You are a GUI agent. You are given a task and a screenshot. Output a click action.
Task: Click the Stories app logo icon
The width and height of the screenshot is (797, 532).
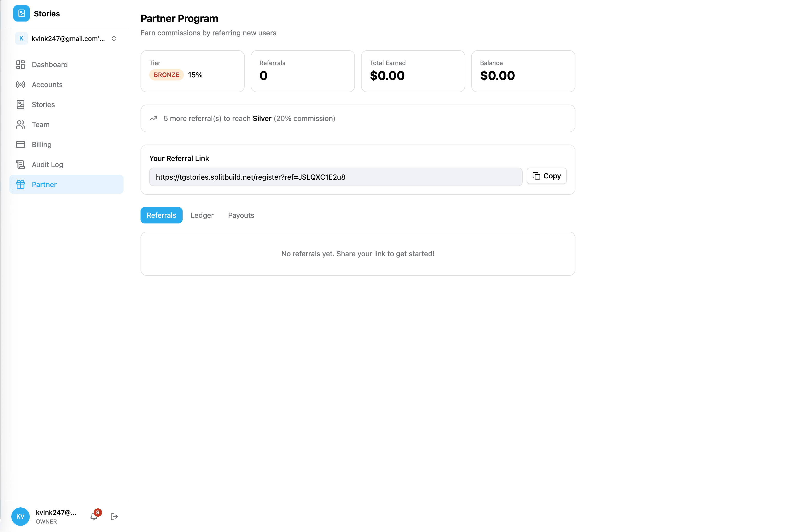(21, 14)
